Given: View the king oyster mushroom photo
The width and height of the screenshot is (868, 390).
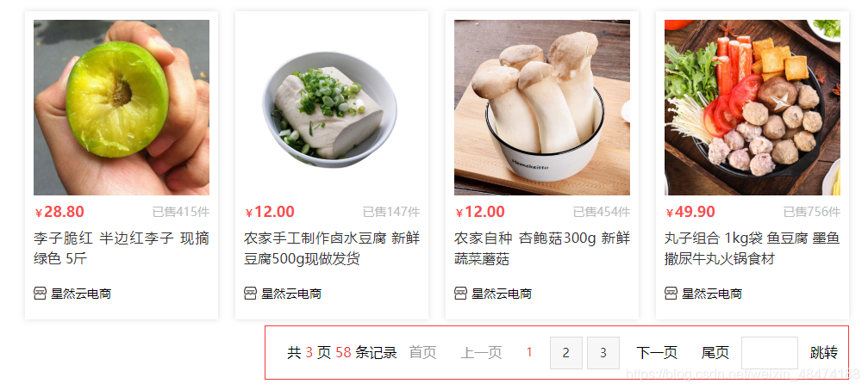Looking at the screenshot, I should (542, 108).
